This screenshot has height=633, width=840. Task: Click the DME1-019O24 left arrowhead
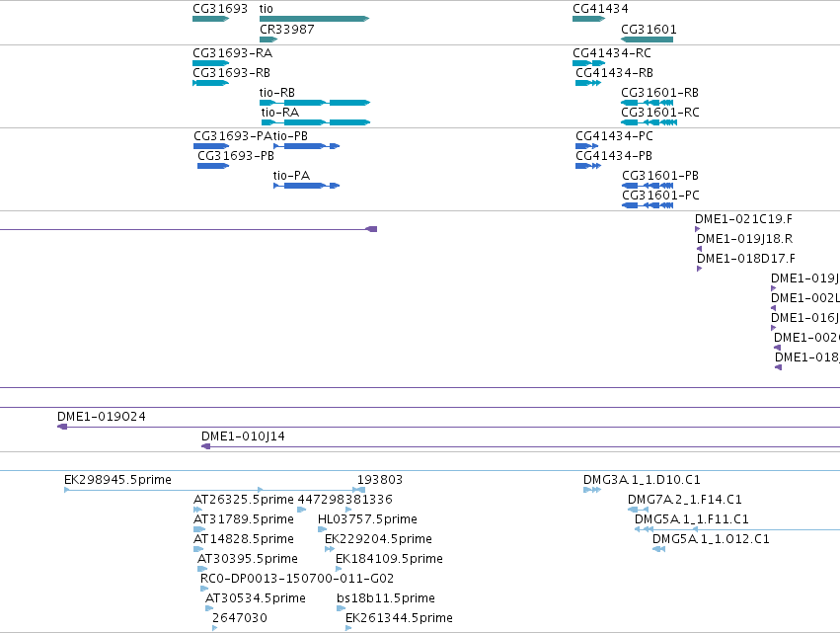[x=62, y=427]
